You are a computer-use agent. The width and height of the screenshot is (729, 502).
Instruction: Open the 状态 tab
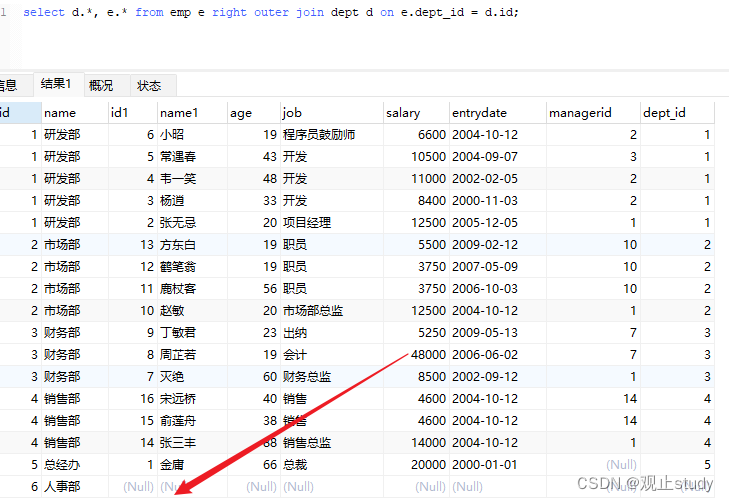tap(153, 86)
